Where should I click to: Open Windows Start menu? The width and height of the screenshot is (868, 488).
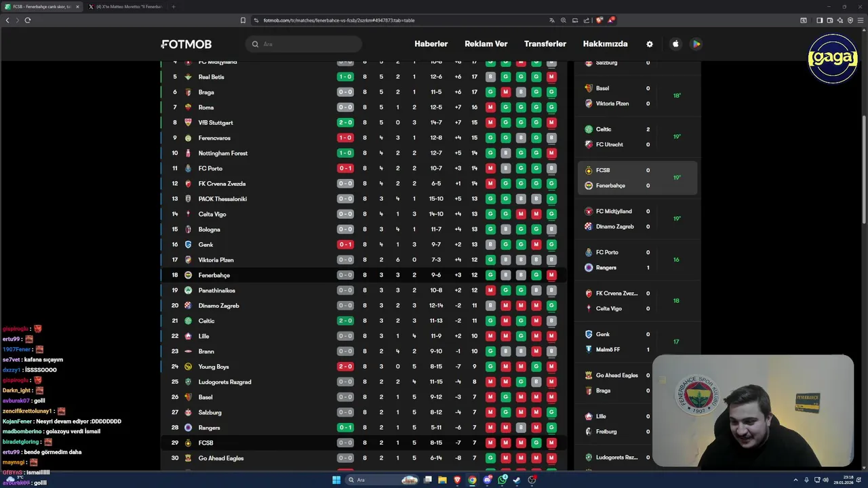point(336,480)
